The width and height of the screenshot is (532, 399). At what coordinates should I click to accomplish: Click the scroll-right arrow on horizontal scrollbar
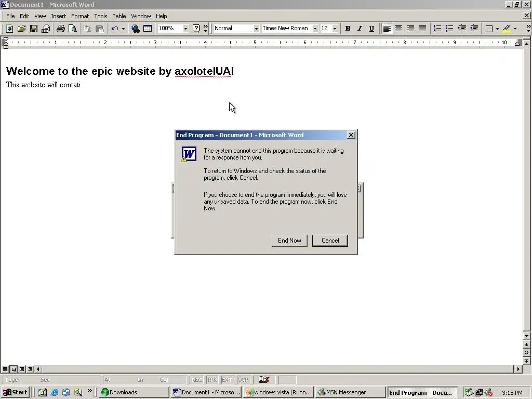[518, 369]
